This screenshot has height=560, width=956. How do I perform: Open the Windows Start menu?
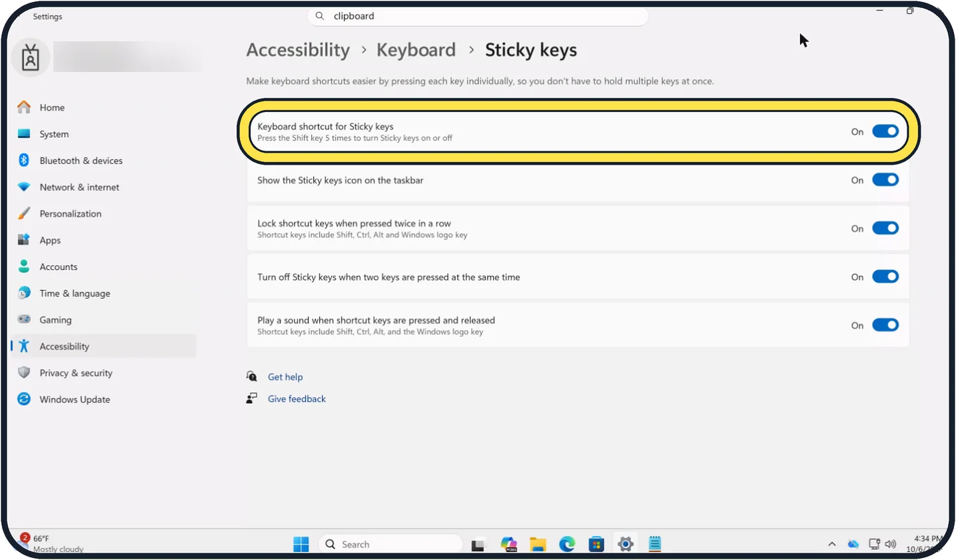(301, 544)
